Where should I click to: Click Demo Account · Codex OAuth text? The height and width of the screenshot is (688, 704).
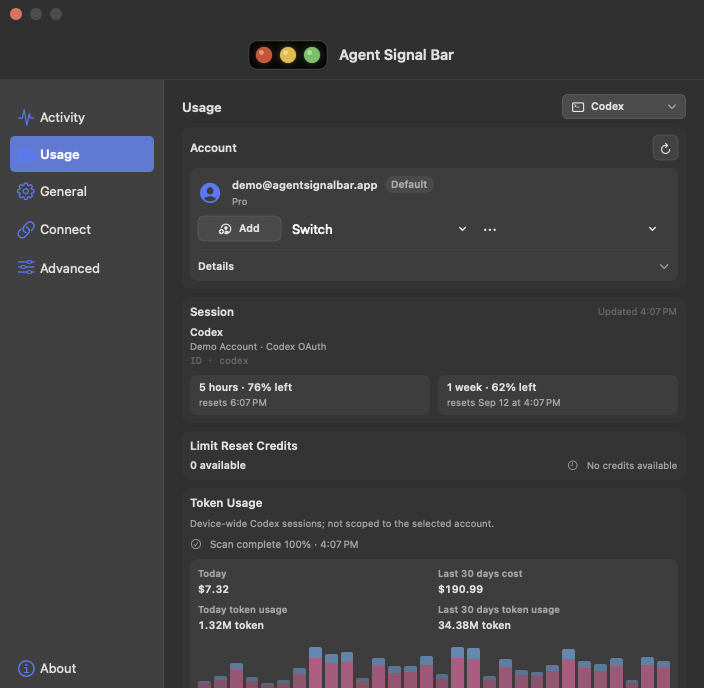pos(258,347)
